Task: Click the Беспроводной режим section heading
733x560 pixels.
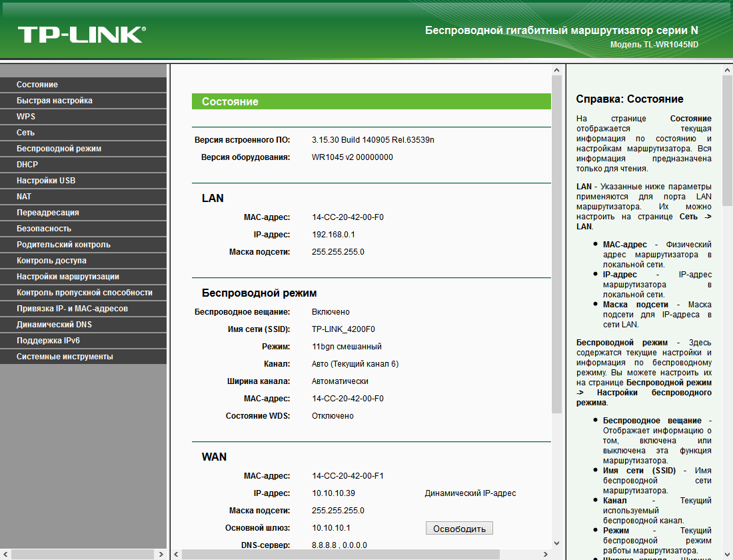Action: [259, 293]
